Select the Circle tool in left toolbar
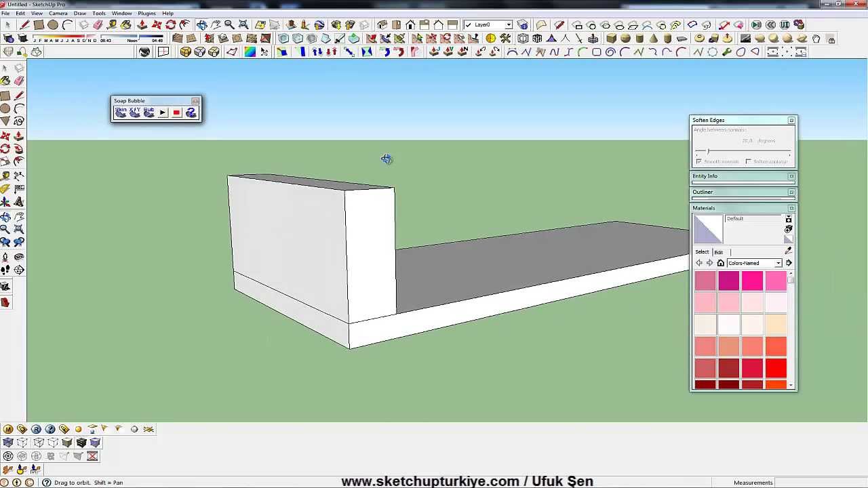Viewport: 868px width, 488px height. [x=5, y=108]
